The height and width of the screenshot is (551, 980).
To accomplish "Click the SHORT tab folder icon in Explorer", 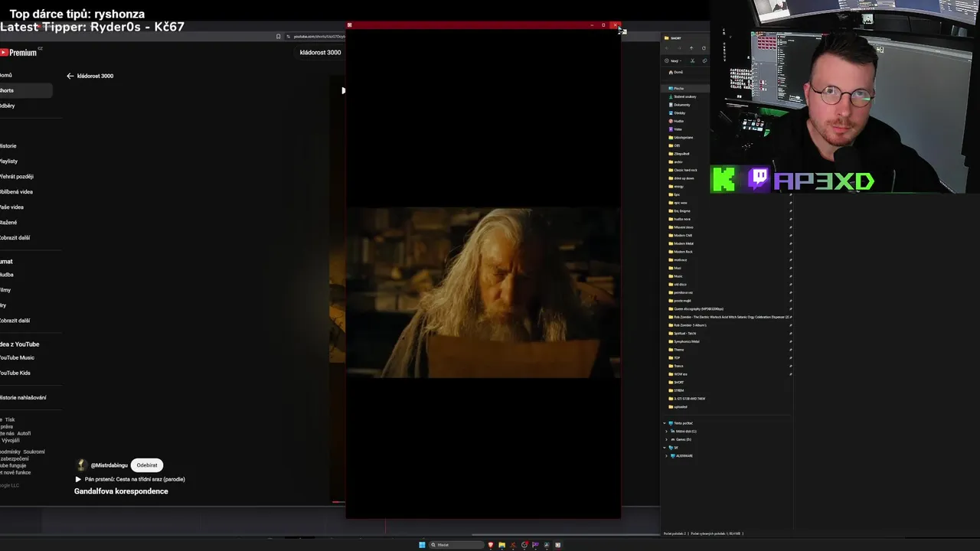I will pyautogui.click(x=667, y=37).
